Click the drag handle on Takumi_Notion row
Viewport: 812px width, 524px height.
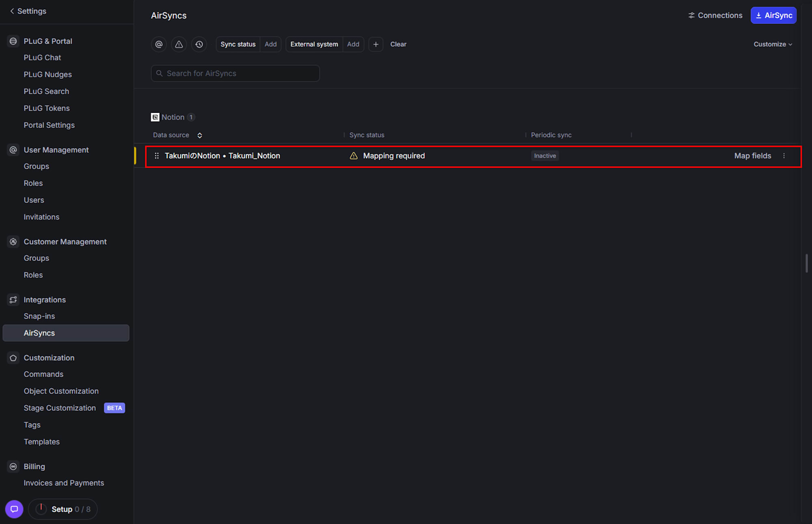(157, 156)
